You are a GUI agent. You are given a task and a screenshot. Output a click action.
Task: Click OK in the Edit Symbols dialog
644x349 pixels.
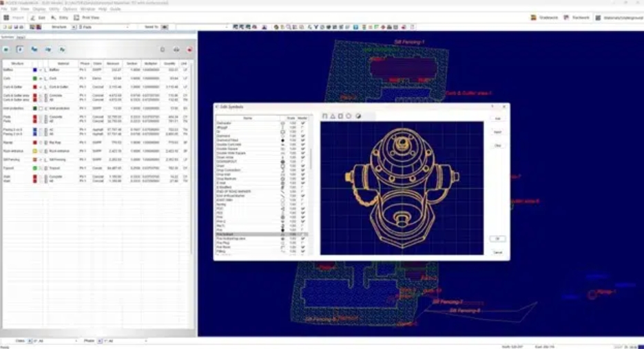click(497, 239)
